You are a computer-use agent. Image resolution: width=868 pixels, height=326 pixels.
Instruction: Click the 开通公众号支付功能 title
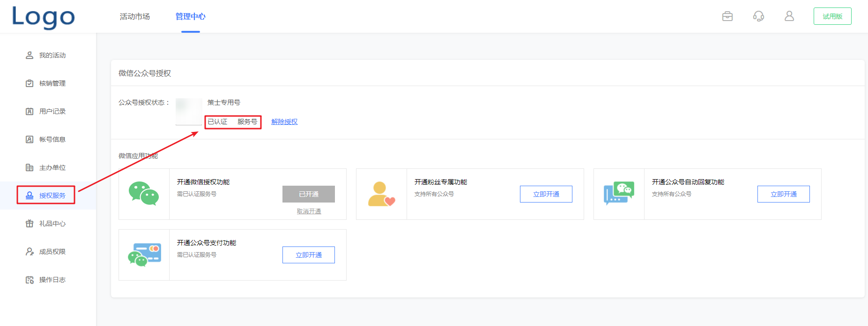click(207, 243)
